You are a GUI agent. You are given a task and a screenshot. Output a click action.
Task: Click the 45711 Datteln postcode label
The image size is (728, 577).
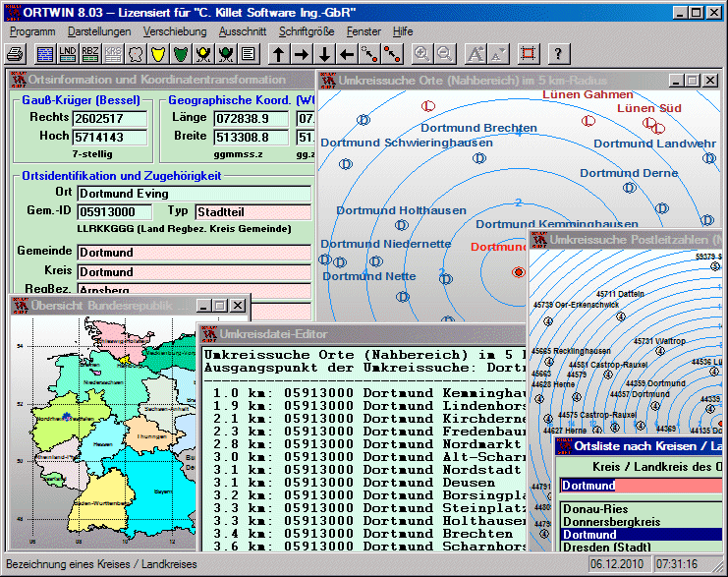(620, 294)
